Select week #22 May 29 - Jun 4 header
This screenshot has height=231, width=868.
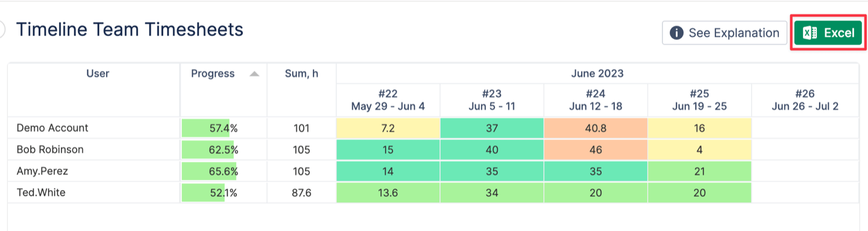point(388,100)
